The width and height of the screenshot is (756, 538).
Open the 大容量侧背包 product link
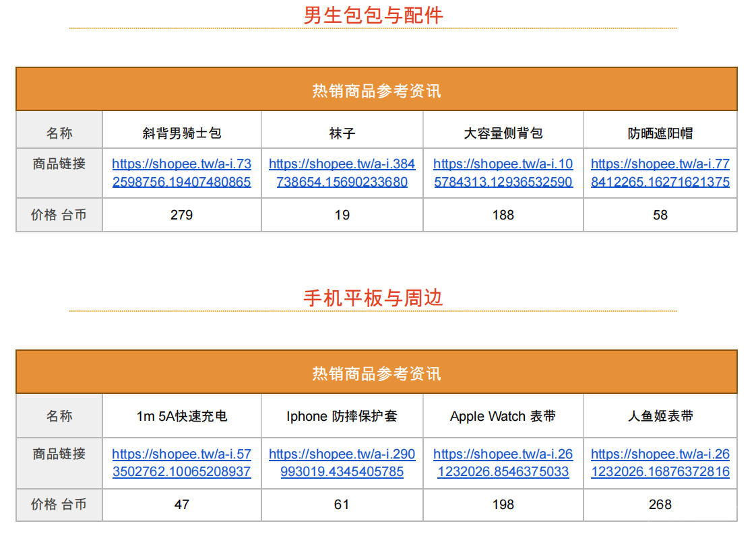pyautogui.click(x=502, y=172)
